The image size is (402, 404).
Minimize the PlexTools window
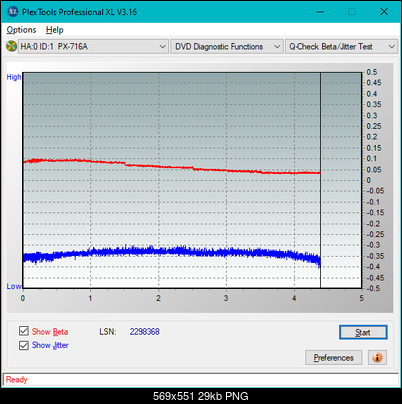coord(320,12)
